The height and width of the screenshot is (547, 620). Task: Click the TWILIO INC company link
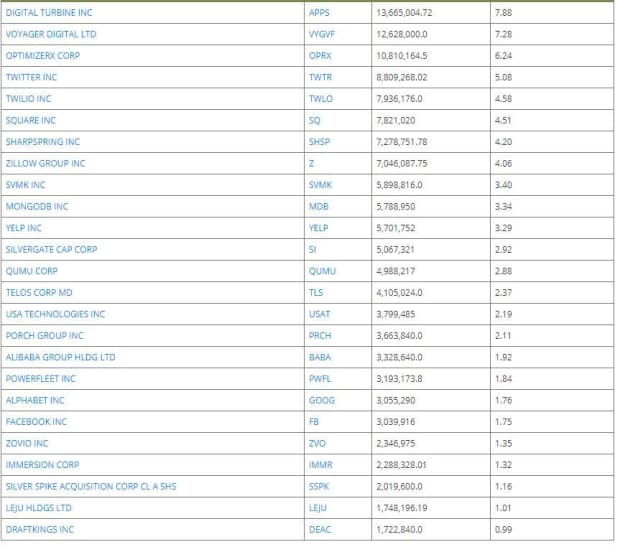pos(28,99)
